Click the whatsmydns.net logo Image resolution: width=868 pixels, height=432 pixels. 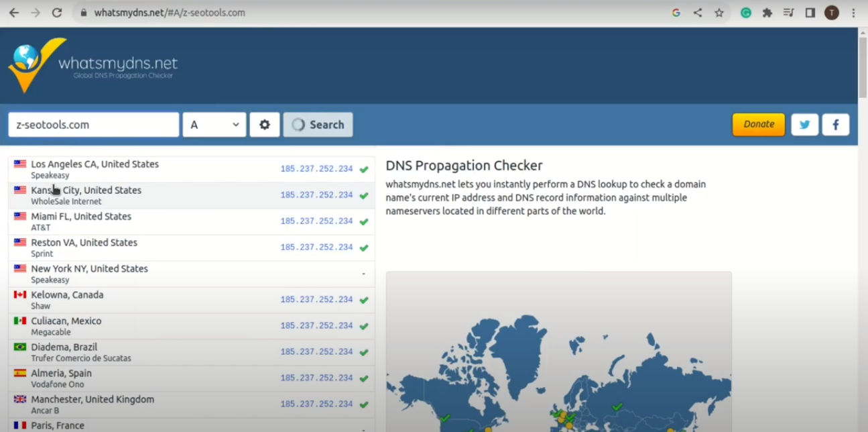pyautogui.click(x=93, y=65)
